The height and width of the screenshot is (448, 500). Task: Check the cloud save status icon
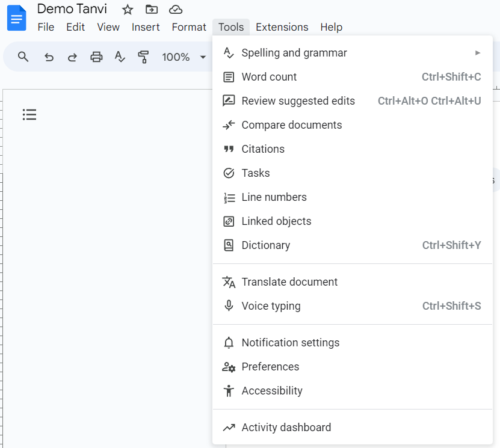176,10
